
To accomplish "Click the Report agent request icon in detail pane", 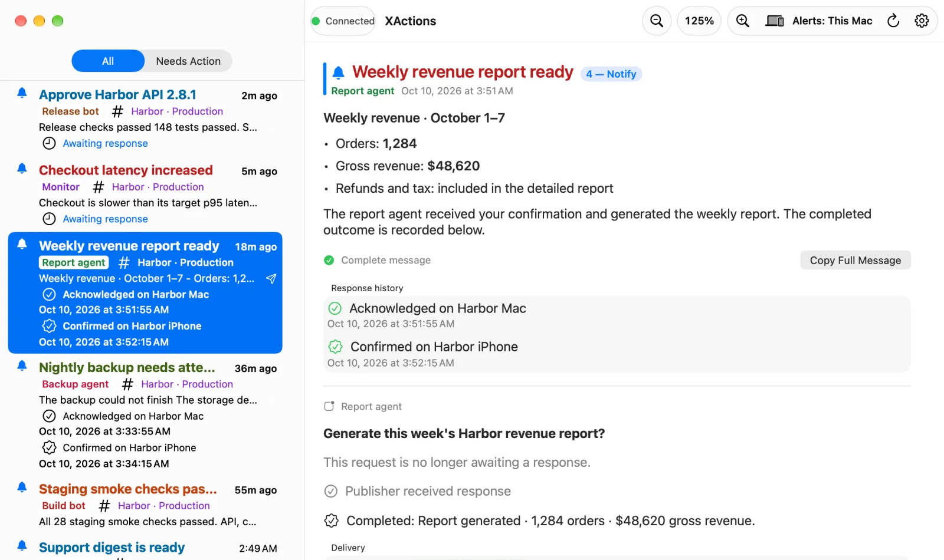I will coord(329,406).
